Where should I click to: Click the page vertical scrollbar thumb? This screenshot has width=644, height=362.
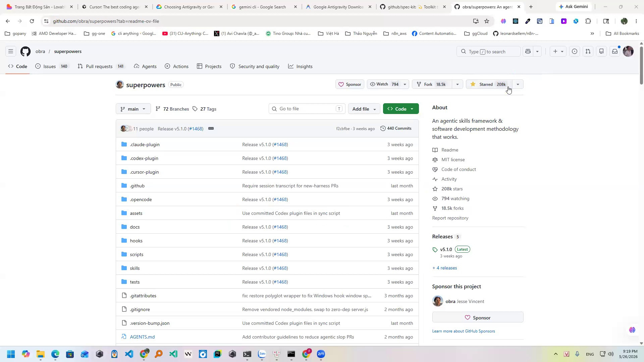pyautogui.click(x=641, y=65)
